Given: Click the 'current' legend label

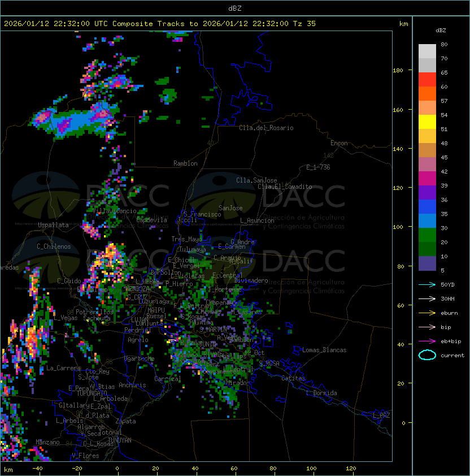Looking at the screenshot, I should pos(452,356).
